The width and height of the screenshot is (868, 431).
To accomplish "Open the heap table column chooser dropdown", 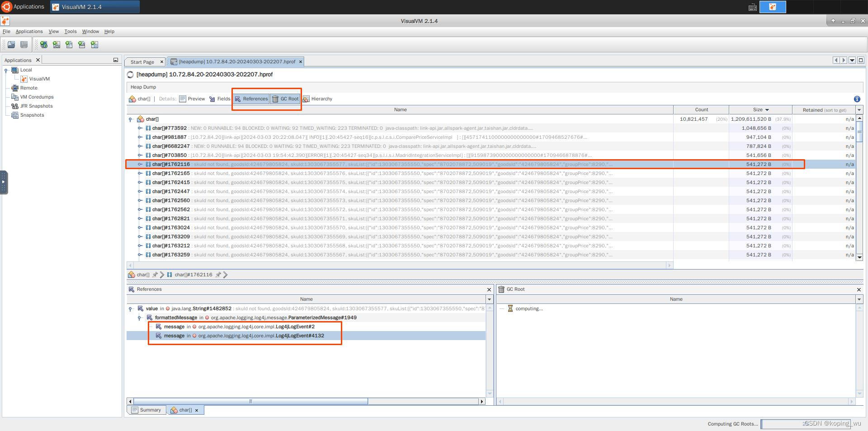I will [859, 109].
